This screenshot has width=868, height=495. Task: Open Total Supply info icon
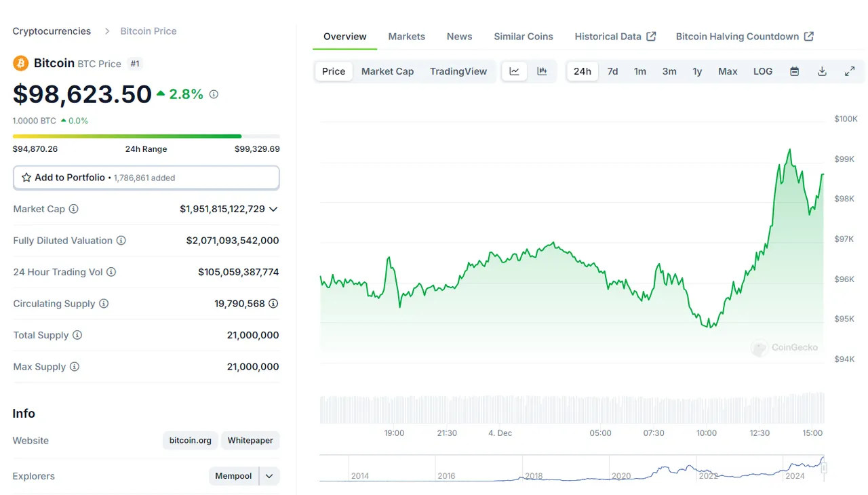click(77, 335)
